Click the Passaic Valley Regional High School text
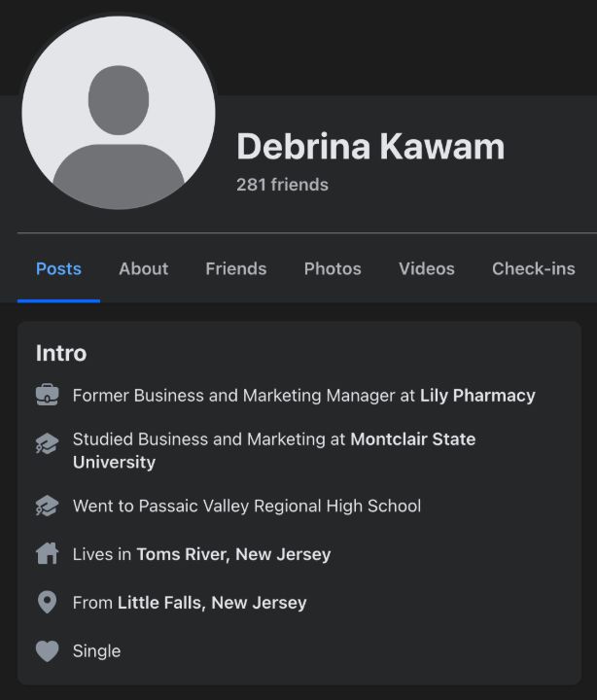 tap(280, 506)
